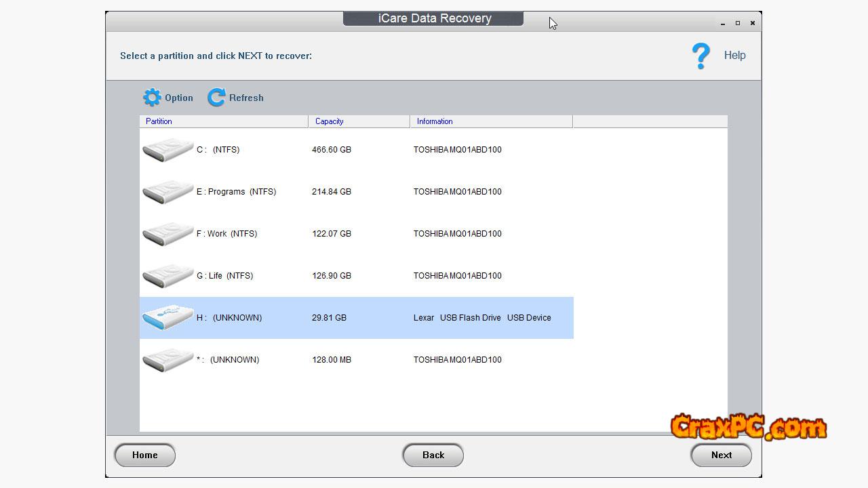Sort by the Partition column header
Image resolution: width=868 pixels, height=488 pixels.
click(223, 121)
